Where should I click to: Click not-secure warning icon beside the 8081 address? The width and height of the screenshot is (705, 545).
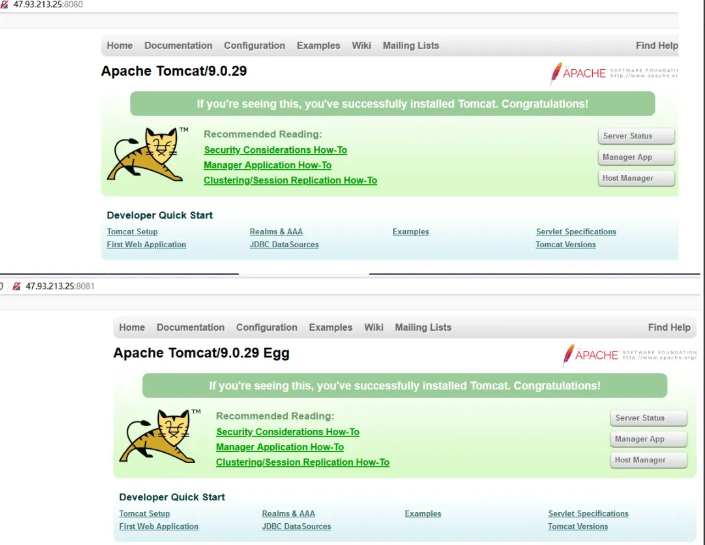click(16, 287)
